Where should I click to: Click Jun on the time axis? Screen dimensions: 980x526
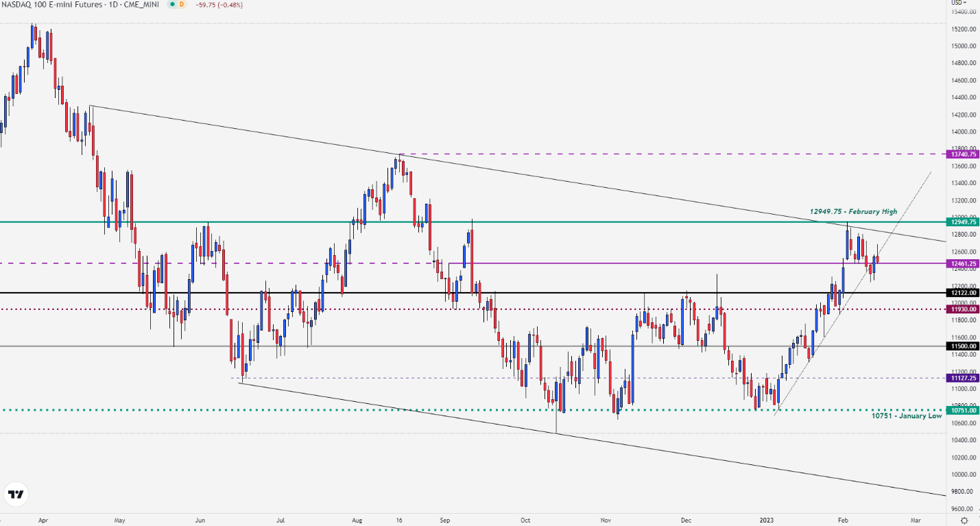(x=201, y=521)
